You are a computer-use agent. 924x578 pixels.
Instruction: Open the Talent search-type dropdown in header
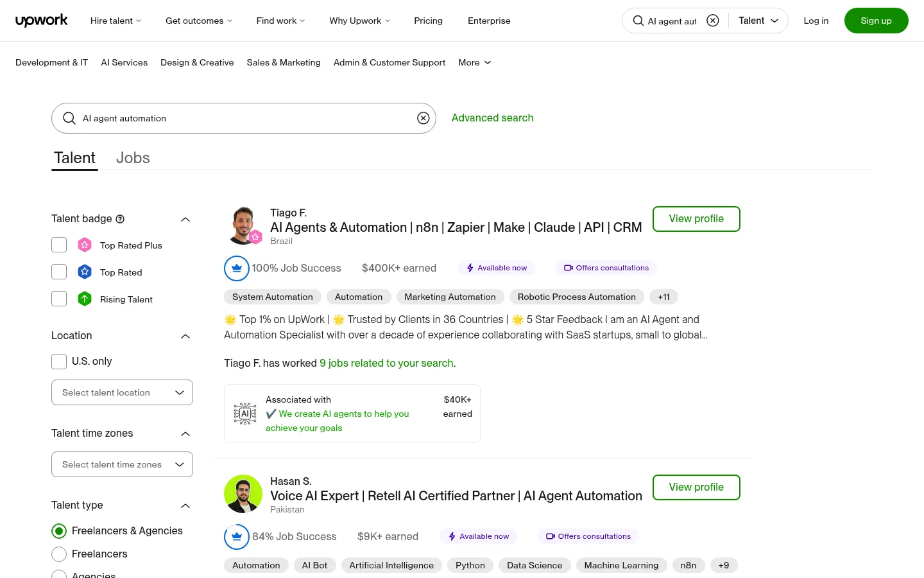[758, 21]
